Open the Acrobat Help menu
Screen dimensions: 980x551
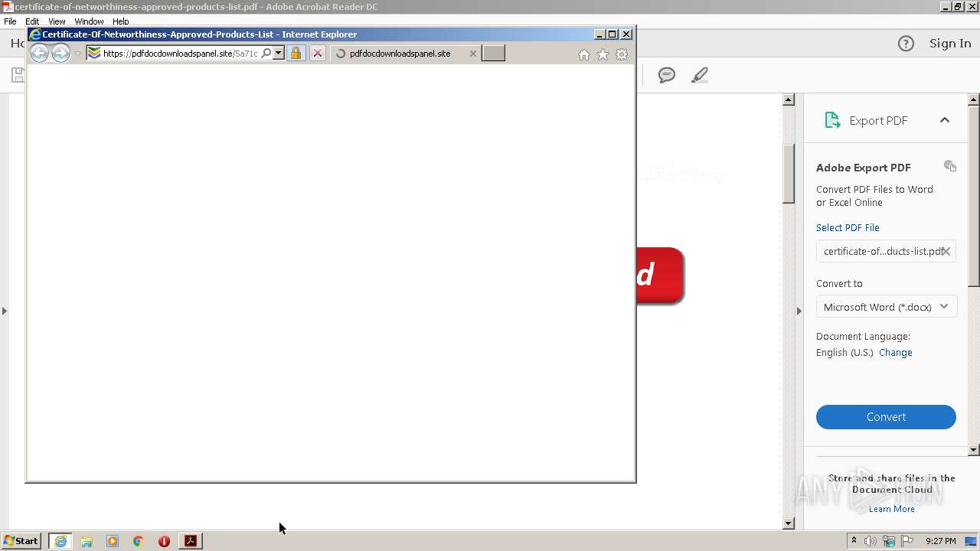point(121,21)
